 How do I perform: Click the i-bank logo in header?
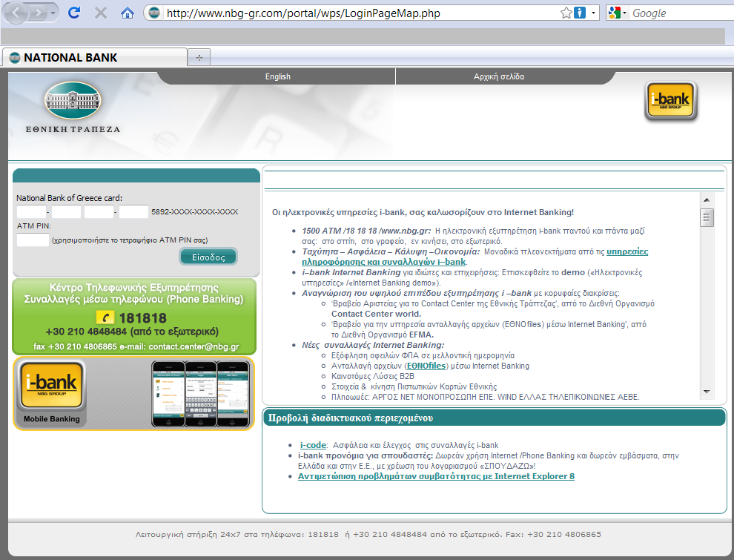[671, 101]
